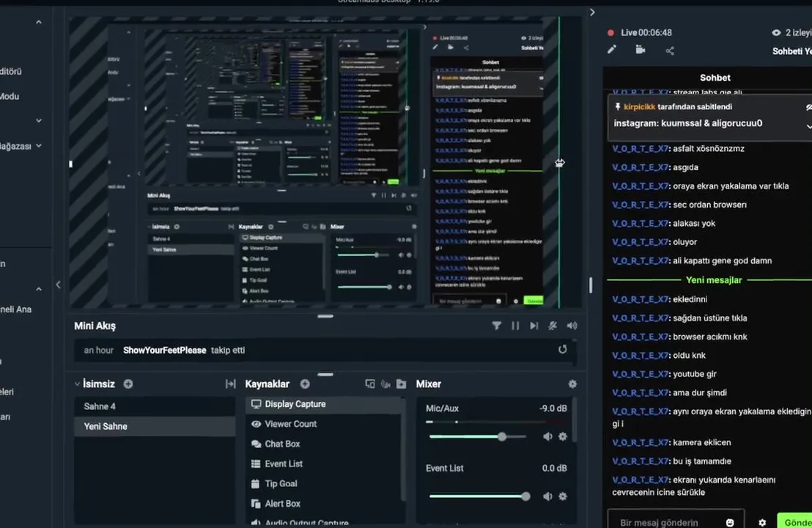812x528 pixels.
Task: Replay the ShowYourFeetPlease follow alert
Action: point(562,349)
